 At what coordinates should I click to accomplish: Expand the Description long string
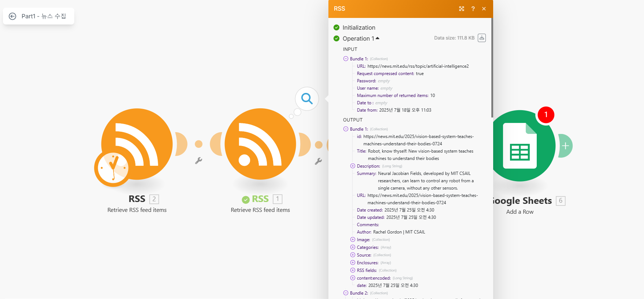click(353, 166)
